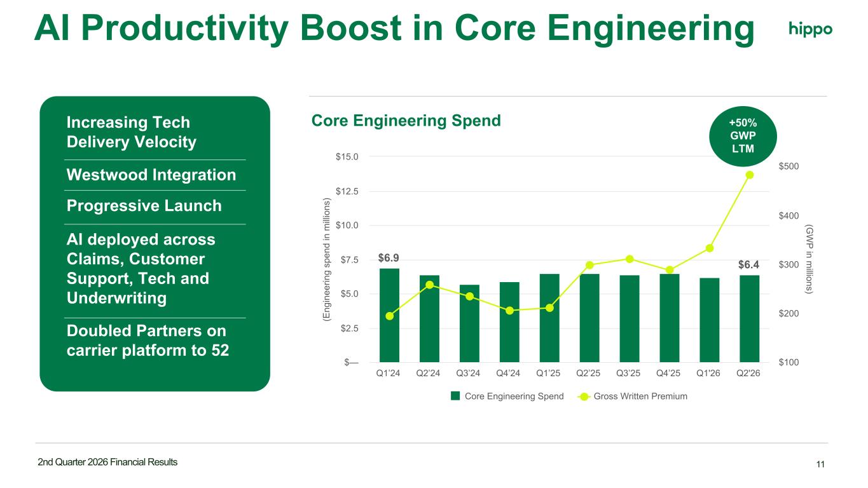
Task: Click the '(Engineering spend in millions)' axis title
Action: click(327, 259)
